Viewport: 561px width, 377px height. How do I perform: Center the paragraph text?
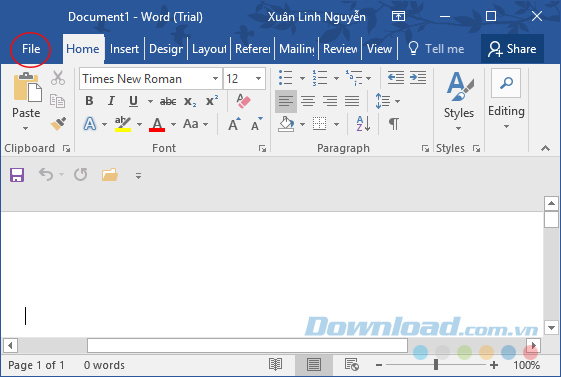pos(308,101)
